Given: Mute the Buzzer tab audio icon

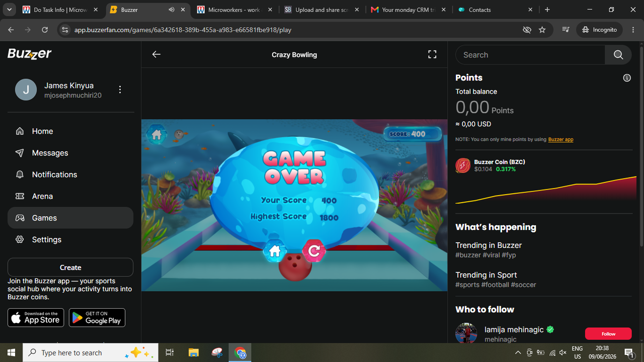Looking at the screenshot, I should click(172, 10).
